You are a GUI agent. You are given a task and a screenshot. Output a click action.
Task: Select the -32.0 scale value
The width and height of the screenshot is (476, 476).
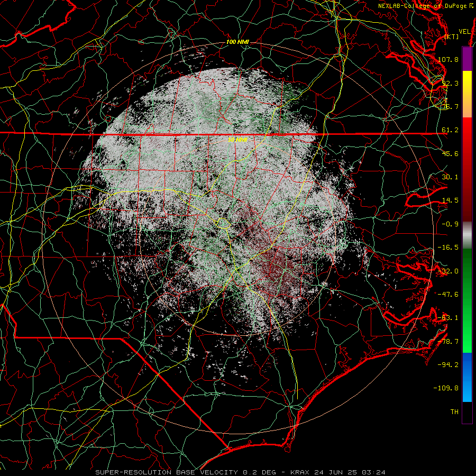[x=448, y=271]
